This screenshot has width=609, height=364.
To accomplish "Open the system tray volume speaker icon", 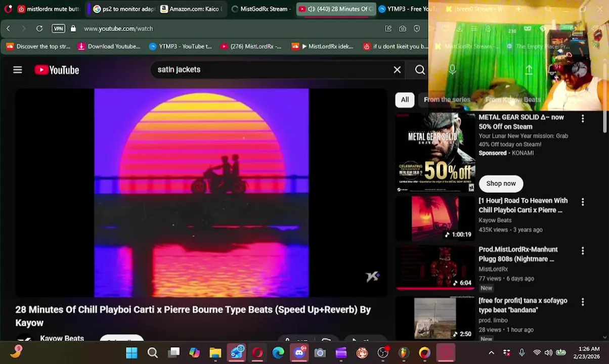I will (548, 353).
